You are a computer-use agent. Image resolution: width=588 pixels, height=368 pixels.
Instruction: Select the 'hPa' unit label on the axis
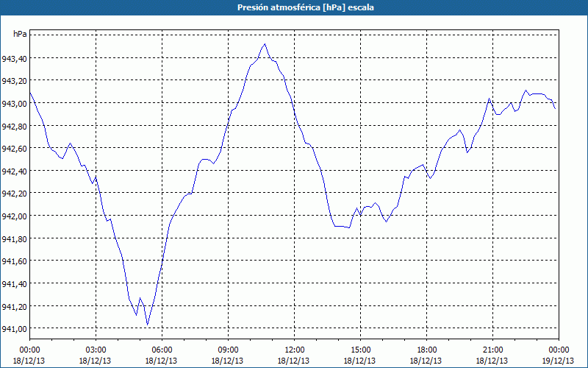[x=20, y=34]
